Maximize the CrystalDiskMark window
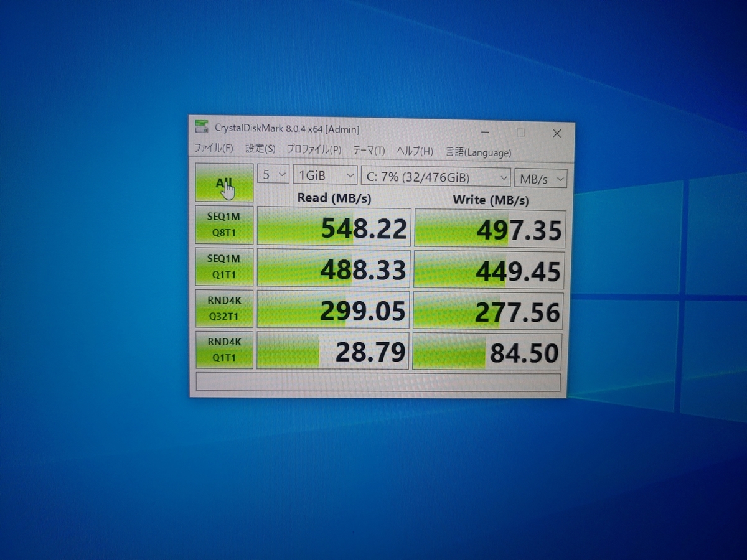Viewport: 747px width, 560px height. click(520, 132)
